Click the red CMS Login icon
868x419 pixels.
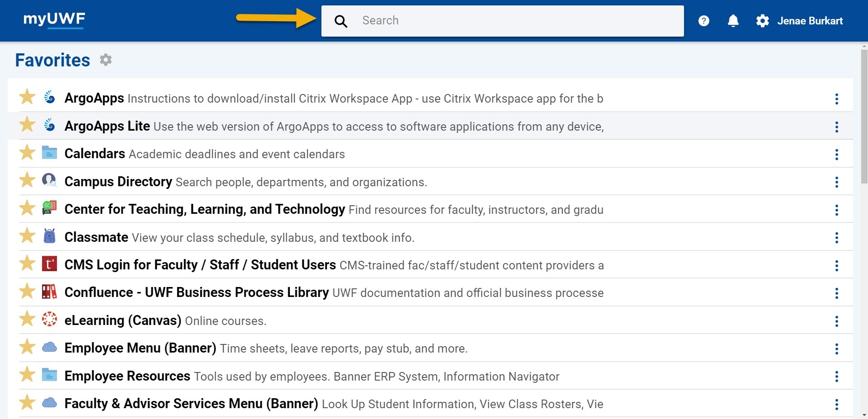click(x=49, y=264)
